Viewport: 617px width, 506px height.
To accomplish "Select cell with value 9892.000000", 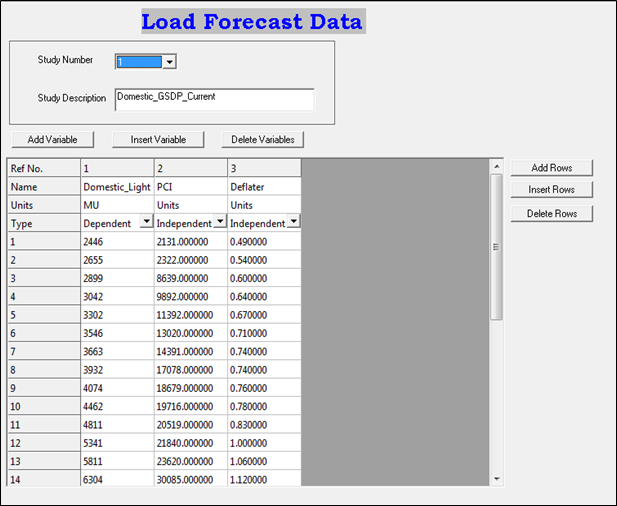I will pos(191,297).
